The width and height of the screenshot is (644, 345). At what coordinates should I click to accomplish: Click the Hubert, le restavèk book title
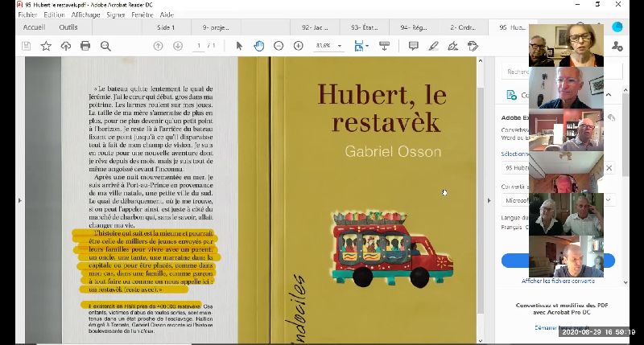coord(382,108)
